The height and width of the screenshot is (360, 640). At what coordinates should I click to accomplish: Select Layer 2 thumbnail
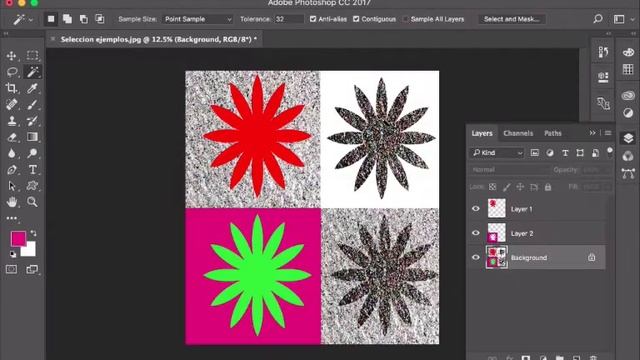tap(496, 233)
